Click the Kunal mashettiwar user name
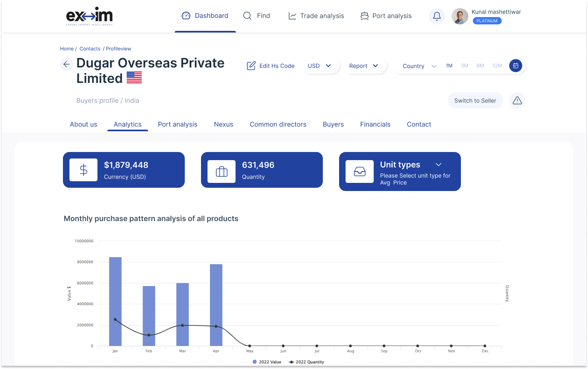 [x=496, y=12]
